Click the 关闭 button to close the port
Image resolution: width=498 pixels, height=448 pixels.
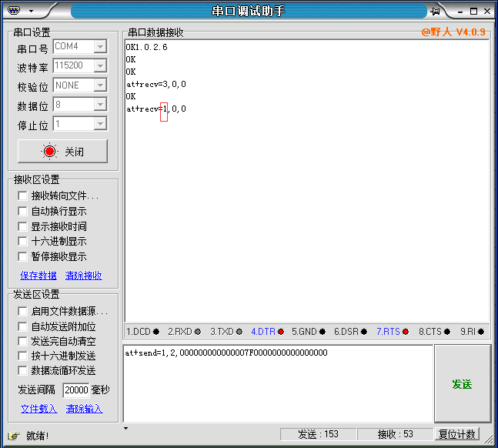(x=62, y=151)
